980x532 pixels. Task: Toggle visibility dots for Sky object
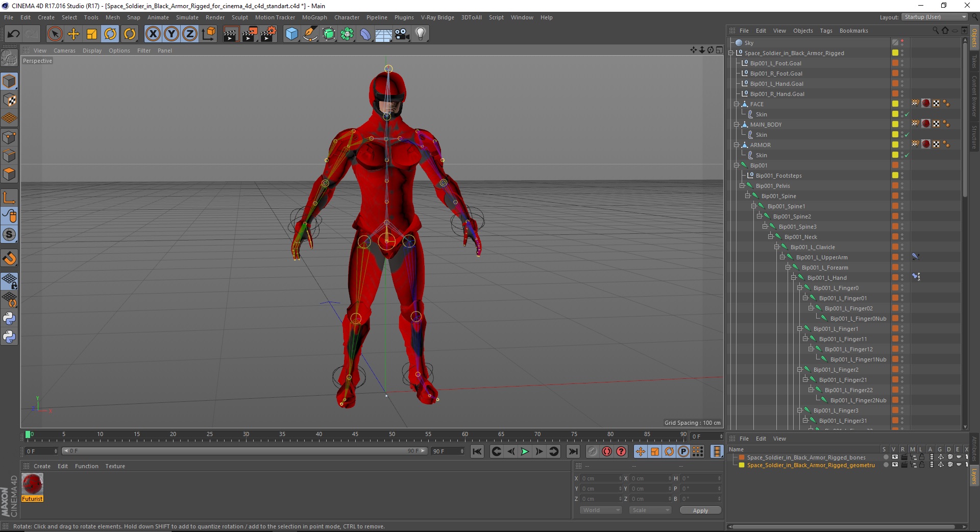(902, 43)
